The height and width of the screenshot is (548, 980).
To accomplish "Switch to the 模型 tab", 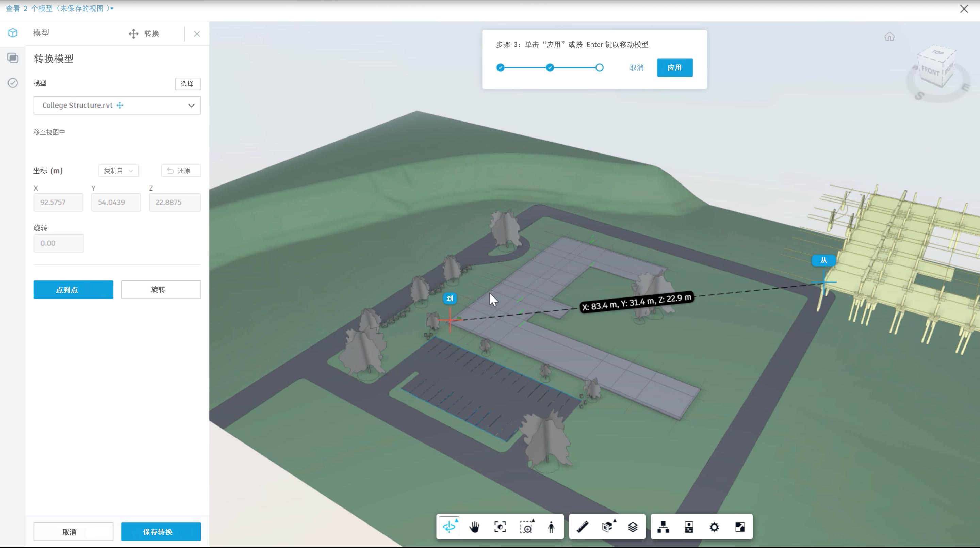I will pyautogui.click(x=41, y=33).
